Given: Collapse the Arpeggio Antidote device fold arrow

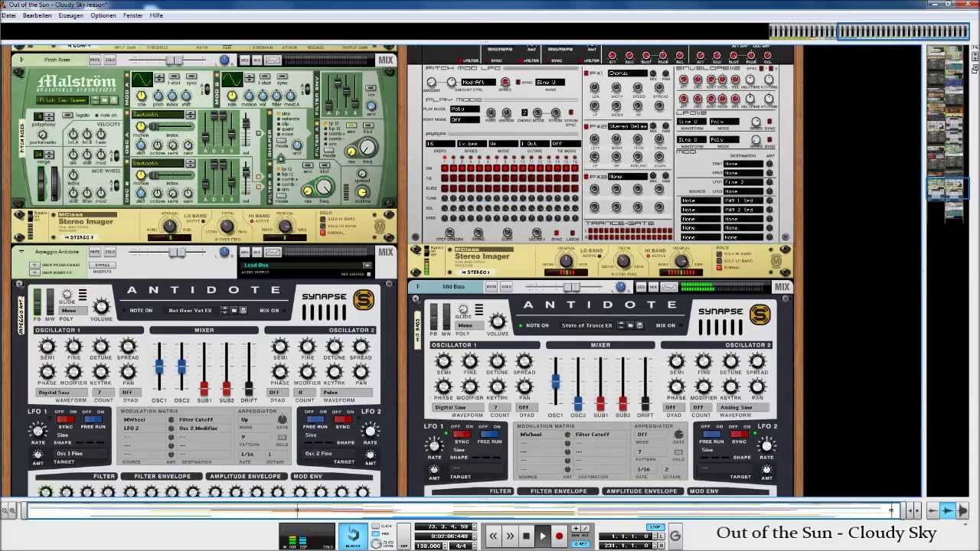Looking at the screenshot, I should tap(21, 252).
